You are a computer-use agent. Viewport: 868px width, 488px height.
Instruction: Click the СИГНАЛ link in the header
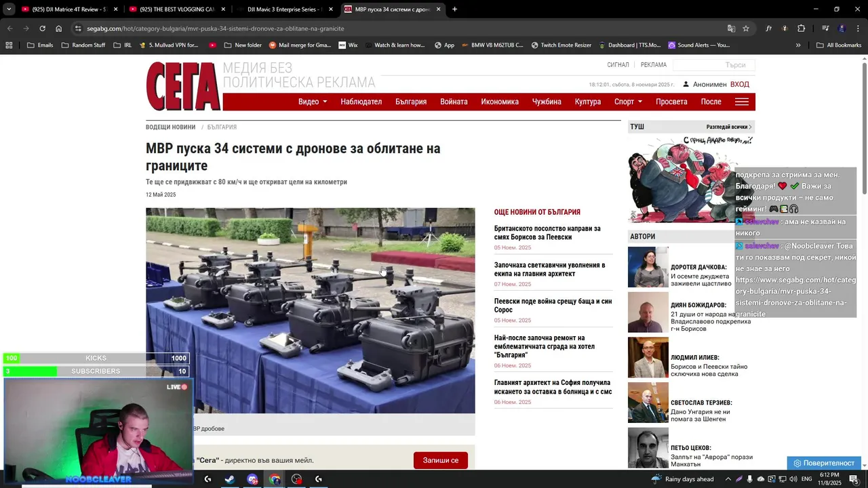coord(618,65)
